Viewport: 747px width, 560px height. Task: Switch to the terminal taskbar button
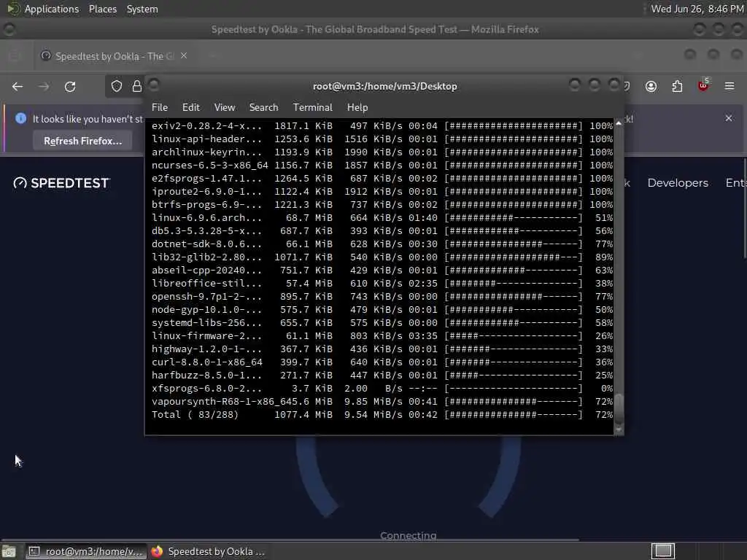tap(86, 551)
